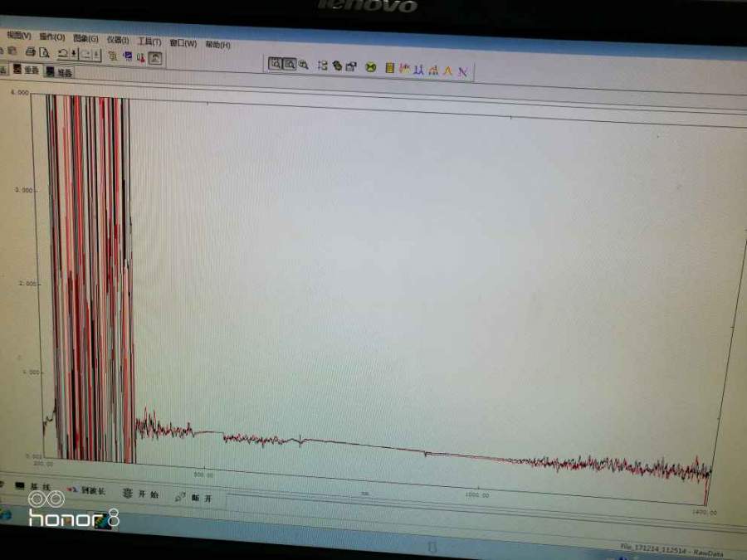
Task: Click the 4.000 y-axis maximum label
Action: coord(20,92)
